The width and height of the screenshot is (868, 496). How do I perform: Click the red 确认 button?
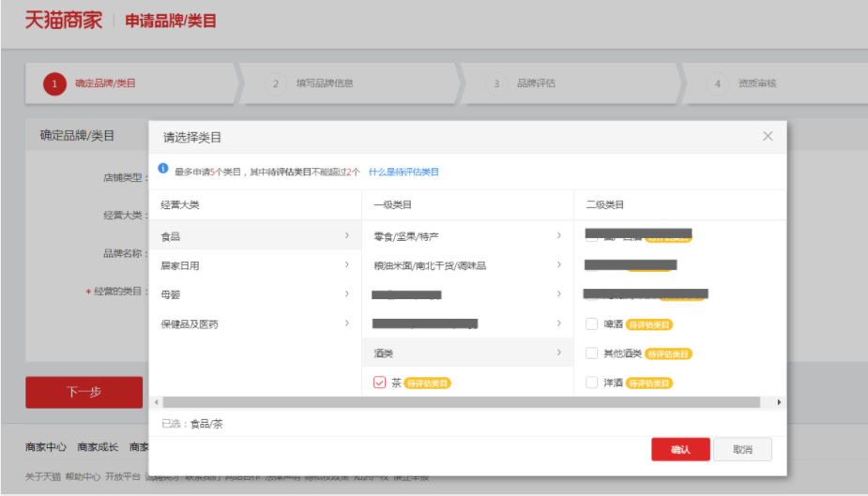click(680, 449)
